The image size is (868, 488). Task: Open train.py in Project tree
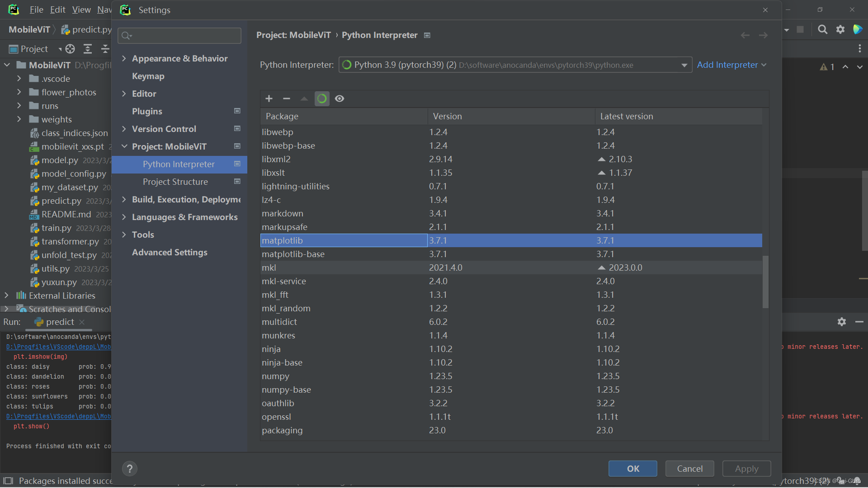pyautogui.click(x=57, y=228)
